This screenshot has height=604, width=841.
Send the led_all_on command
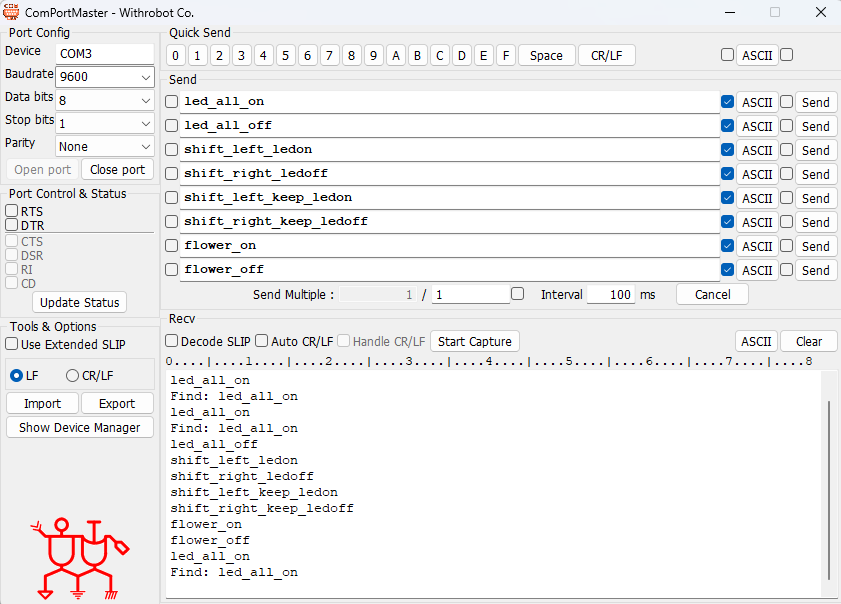(x=816, y=102)
